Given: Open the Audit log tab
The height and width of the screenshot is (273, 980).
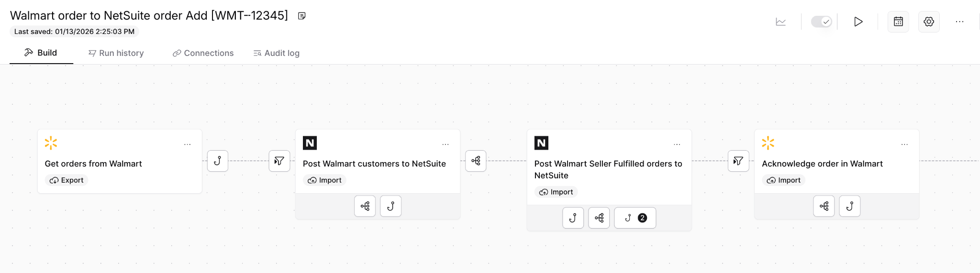Looking at the screenshot, I should (277, 53).
